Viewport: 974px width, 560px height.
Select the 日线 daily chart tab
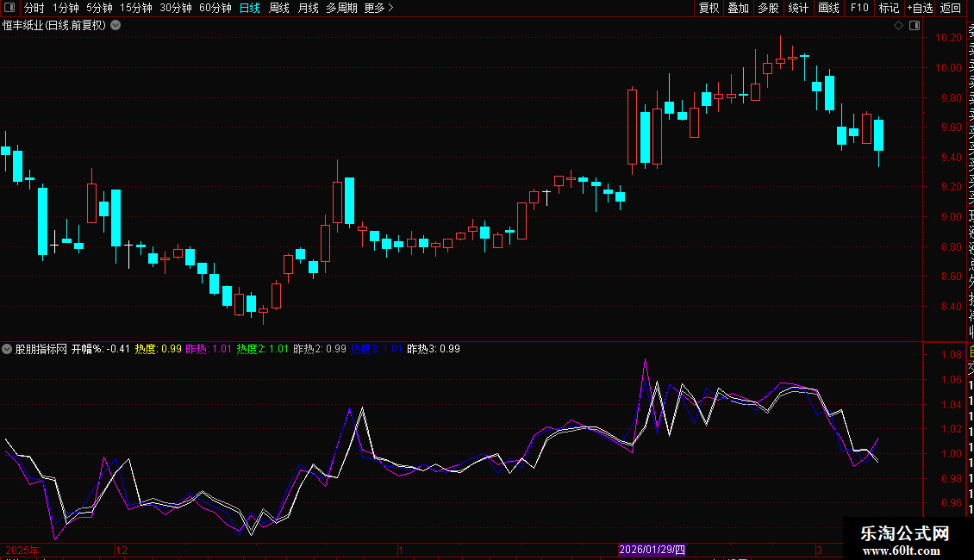coord(250,8)
